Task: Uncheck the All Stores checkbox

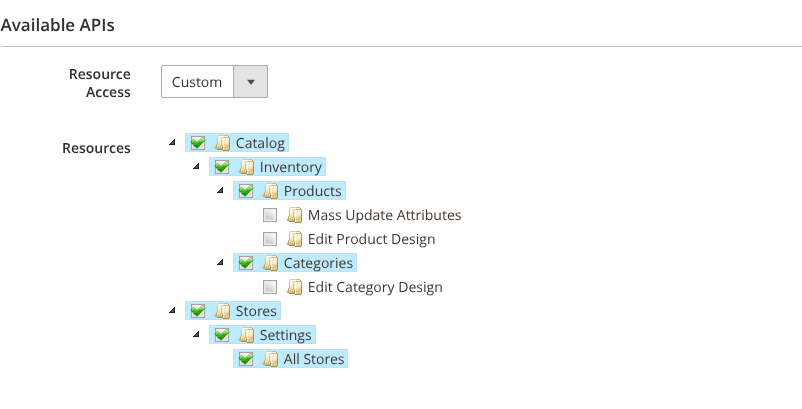Action: click(x=246, y=359)
